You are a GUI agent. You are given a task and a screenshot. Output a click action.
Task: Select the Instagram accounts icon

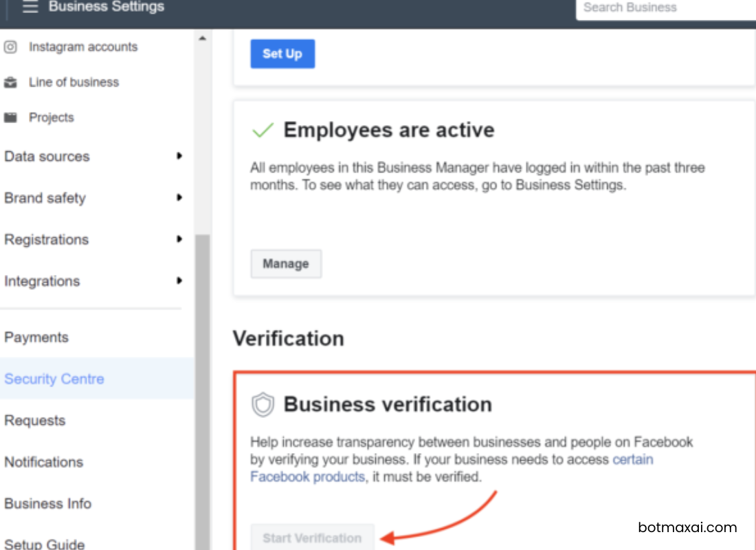(x=11, y=47)
